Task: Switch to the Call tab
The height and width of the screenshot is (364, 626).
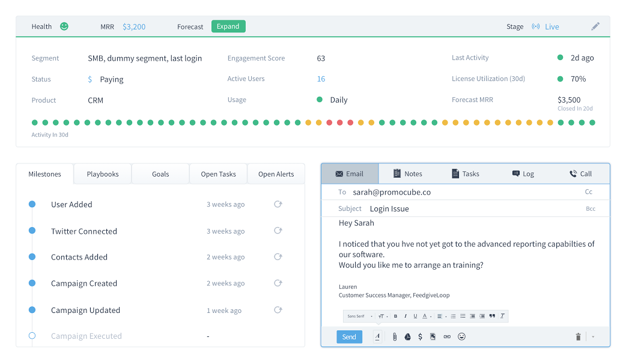Action: (580, 174)
